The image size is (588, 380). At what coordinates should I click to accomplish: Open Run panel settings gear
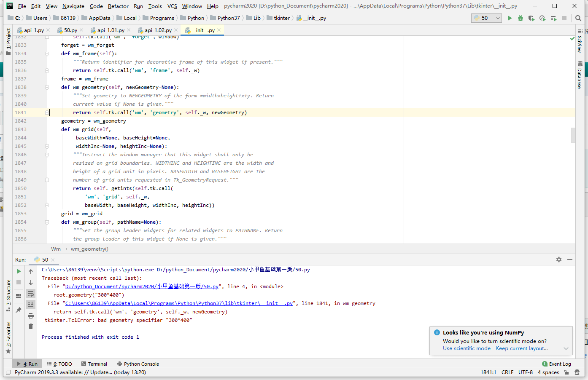pos(559,260)
